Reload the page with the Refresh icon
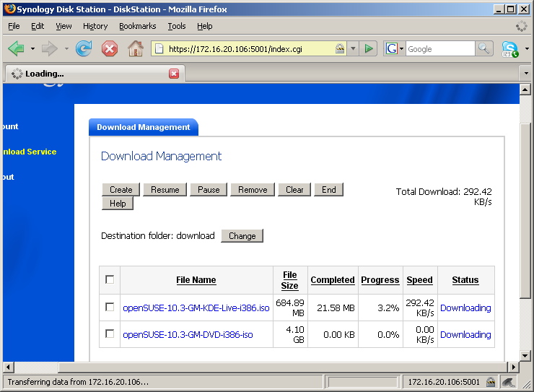The height and width of the screenshot is (392, 534). 84,48
